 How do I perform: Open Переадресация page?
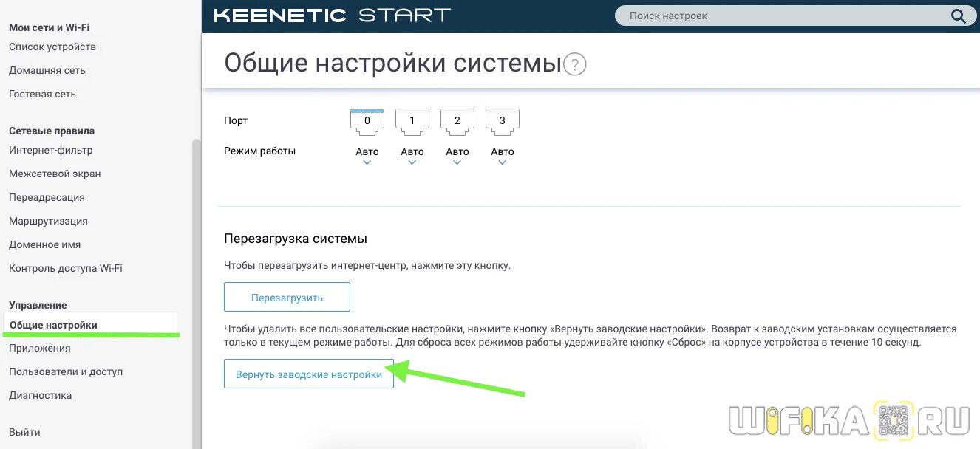coord(47,197)
